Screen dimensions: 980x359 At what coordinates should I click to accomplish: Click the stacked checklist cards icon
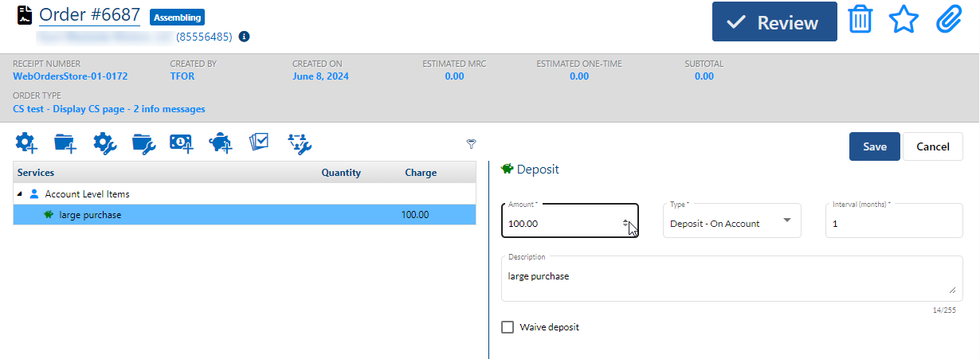pyautogui.click(x=259, y=142)
